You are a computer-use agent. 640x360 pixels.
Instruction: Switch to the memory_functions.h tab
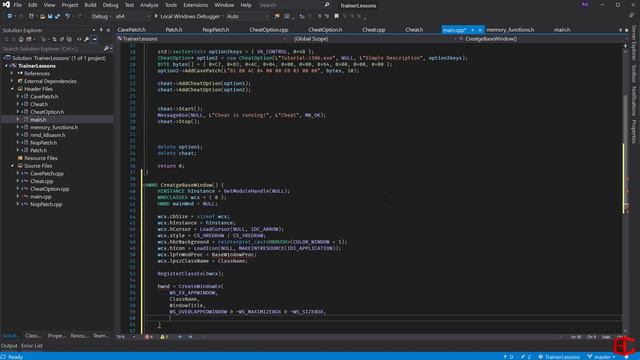[510, 30]
